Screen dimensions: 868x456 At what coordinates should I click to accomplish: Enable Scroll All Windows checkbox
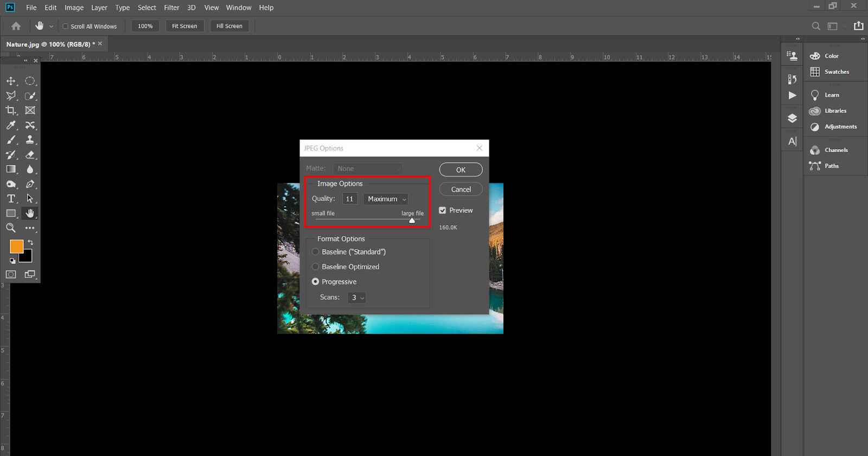coord(65,26)
